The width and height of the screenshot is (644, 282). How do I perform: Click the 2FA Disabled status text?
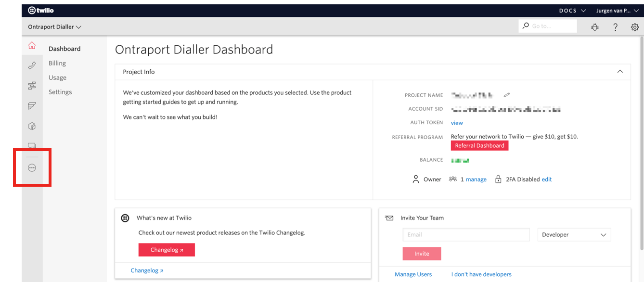[523, 179]
